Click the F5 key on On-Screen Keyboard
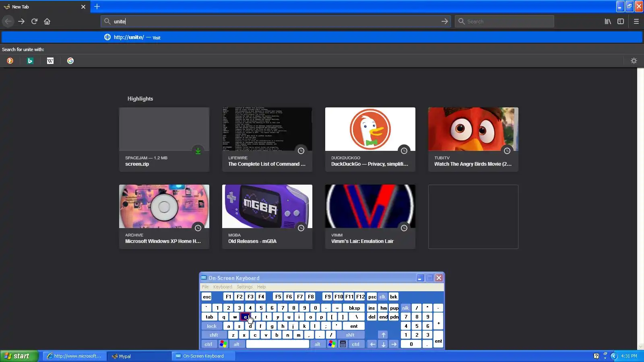Screen dimensions: 644x362 [x=278, y=297]
